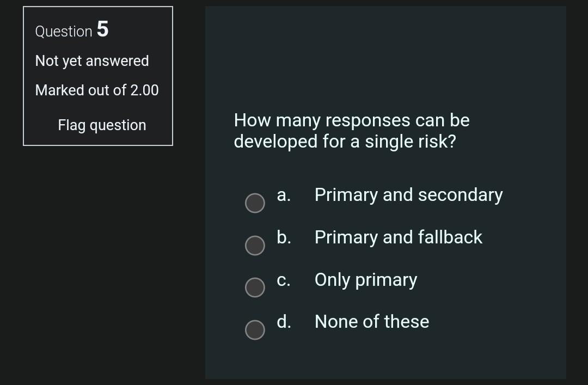The width and height of the screenshot is (588, 385).
Task: Select radio button for option b
Action: [255, 245]
